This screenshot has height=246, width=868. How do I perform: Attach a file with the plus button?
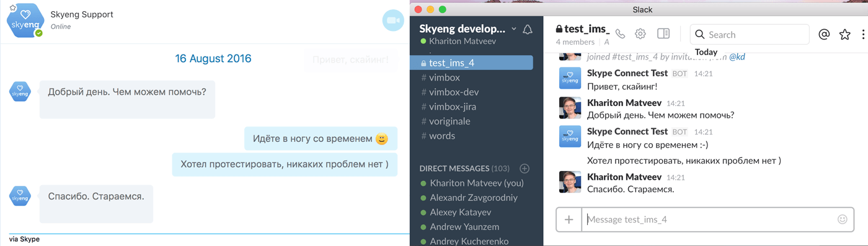coord(569,219)
